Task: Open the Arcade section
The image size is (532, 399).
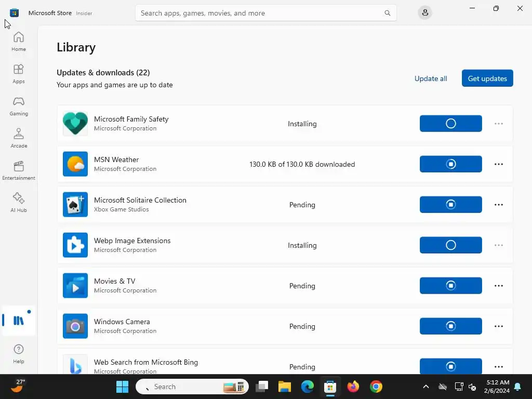Action: pyautogui.click(x=19, y=138)
